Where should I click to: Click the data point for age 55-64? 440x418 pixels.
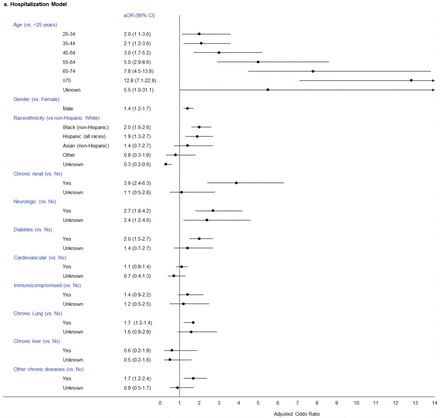tap(258, 62)
